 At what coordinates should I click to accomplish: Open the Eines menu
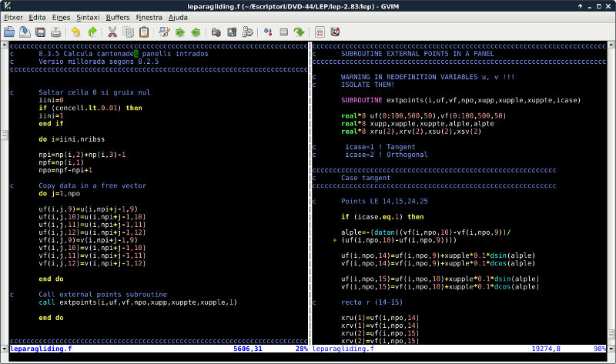tap(62, 17)
